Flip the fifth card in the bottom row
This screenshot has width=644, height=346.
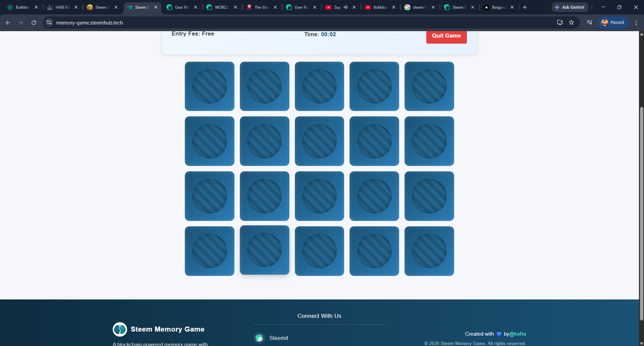pos(429,251)
